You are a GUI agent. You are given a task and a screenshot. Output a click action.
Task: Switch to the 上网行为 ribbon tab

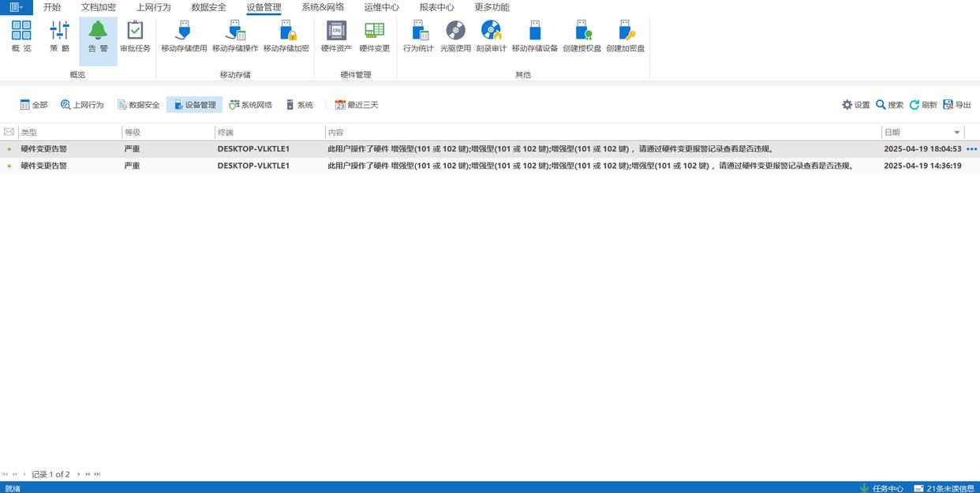click(153, 7)
